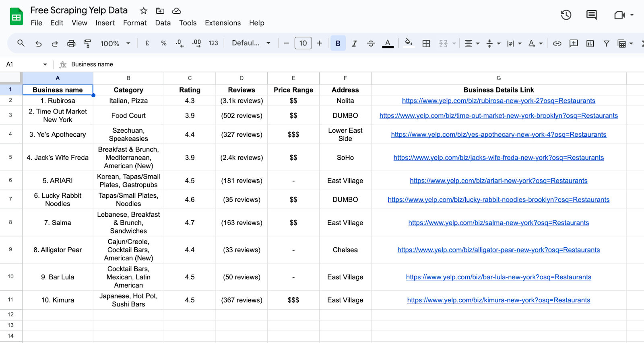Click the merge cells icon

point(443,43)
